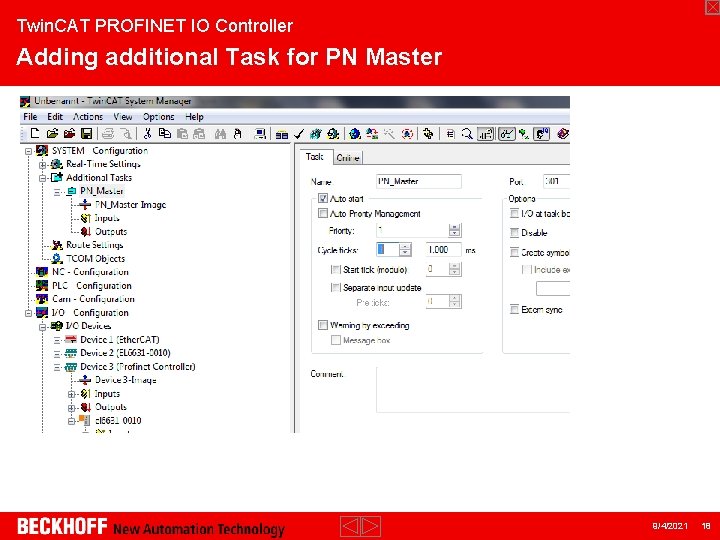Select Device 3-Image tree item

tap(125, 380)
